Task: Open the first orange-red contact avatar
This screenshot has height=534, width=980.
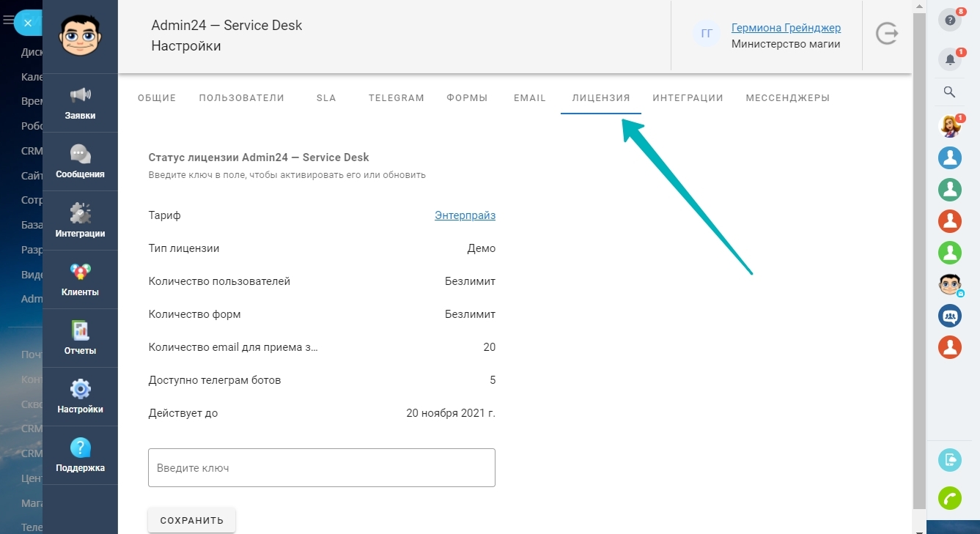Action: pyautogui.click(x=950, y=221)
